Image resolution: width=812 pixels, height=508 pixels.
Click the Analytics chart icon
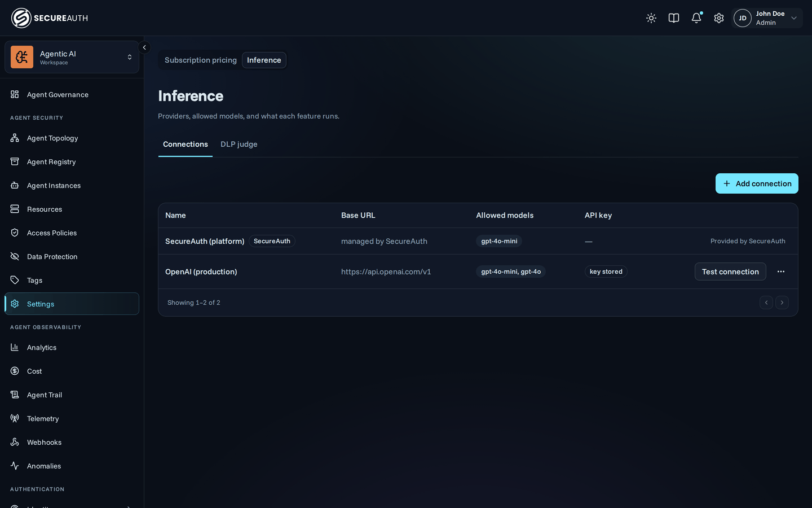15,347
